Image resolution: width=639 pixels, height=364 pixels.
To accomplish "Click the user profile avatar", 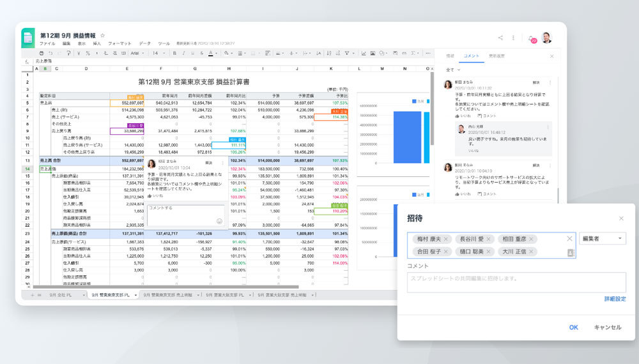I will [546, 38].
